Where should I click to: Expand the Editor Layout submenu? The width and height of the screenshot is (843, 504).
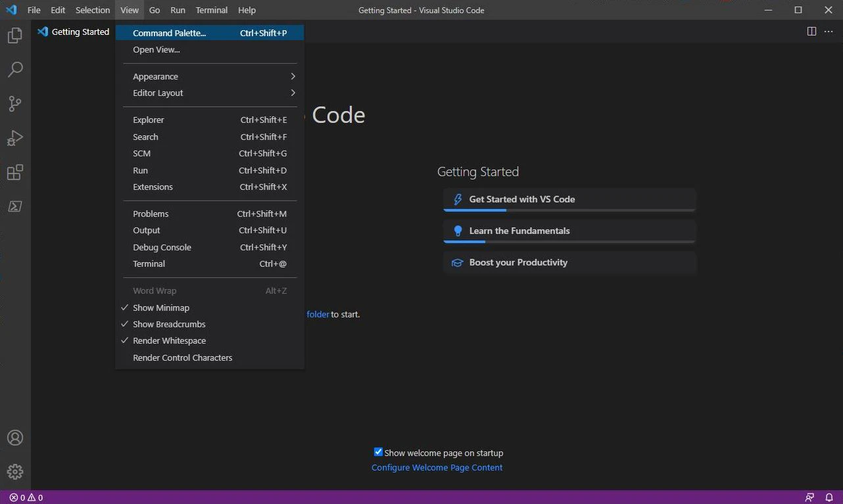[x=210, y=93]
